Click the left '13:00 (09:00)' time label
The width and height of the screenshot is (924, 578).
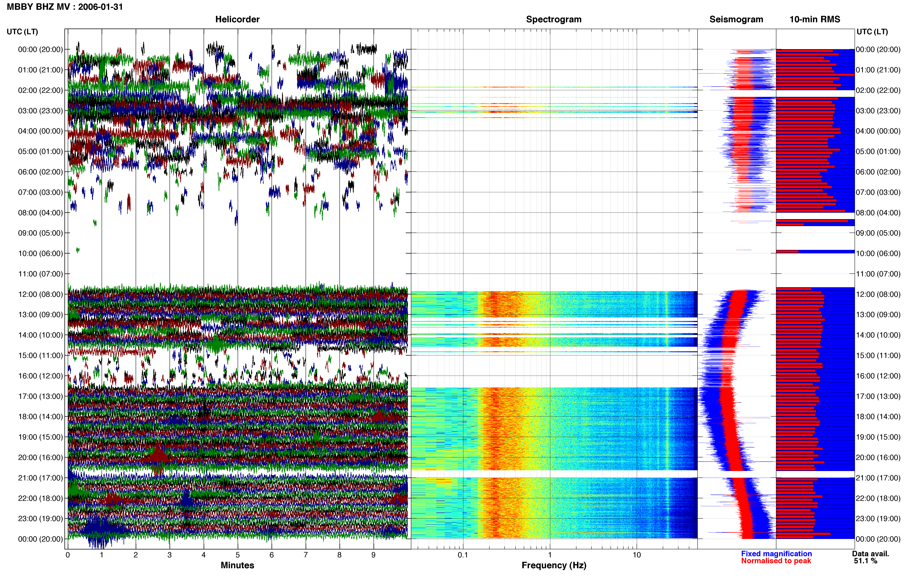(x=41, y=315)
